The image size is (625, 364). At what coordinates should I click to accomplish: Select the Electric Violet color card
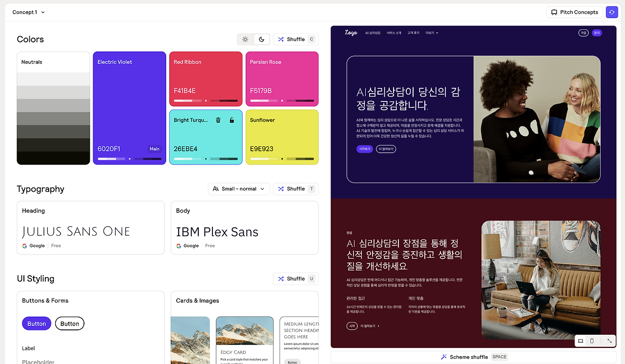pyautogui.click(x=129, y=107)
